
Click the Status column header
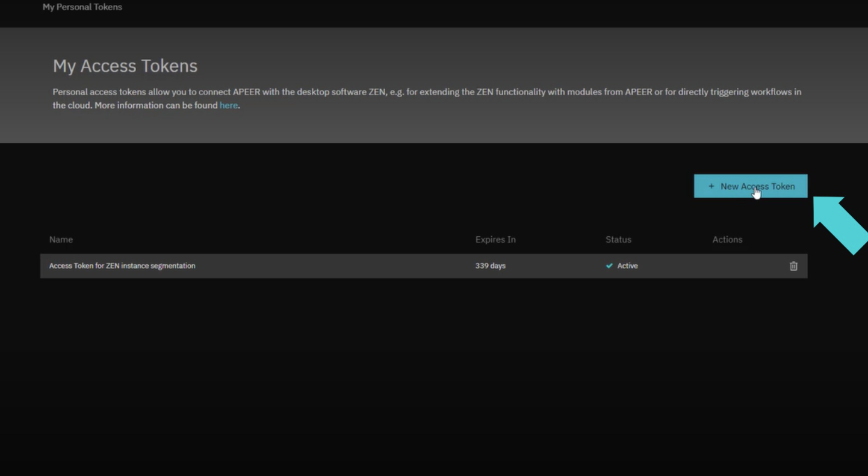tap(618, 239)
